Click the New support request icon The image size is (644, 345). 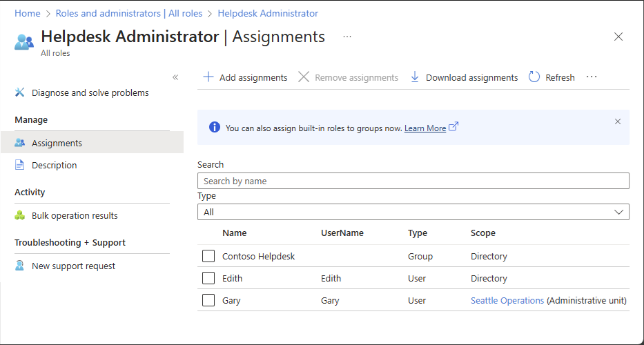point(20,266)
